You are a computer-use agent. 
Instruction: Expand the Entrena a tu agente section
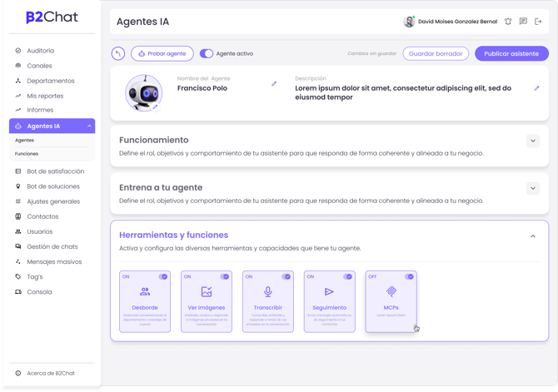[533, 188]
